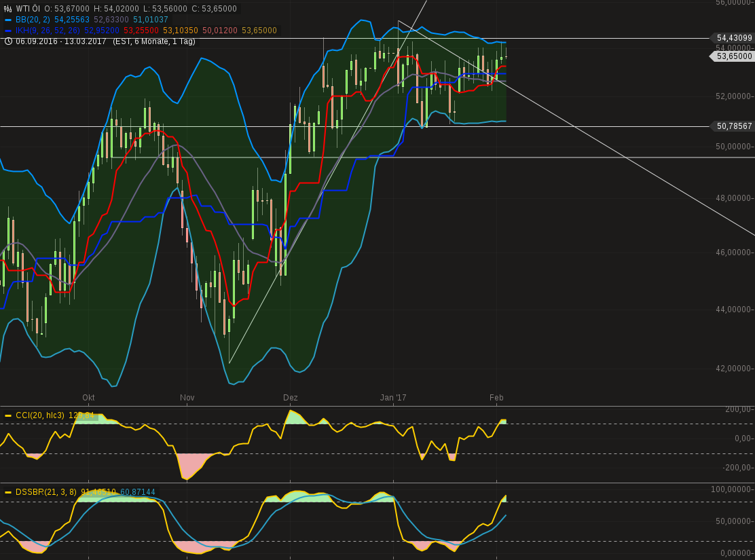
Task: Click the dark-blue IKH indicator line marker
Action: point(8,31)
